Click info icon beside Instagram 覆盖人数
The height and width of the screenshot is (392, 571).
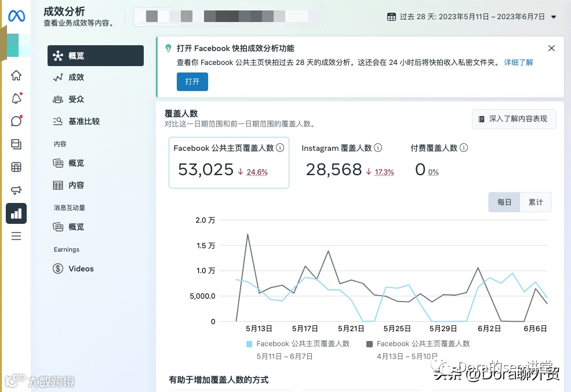(x=378, y=147)
